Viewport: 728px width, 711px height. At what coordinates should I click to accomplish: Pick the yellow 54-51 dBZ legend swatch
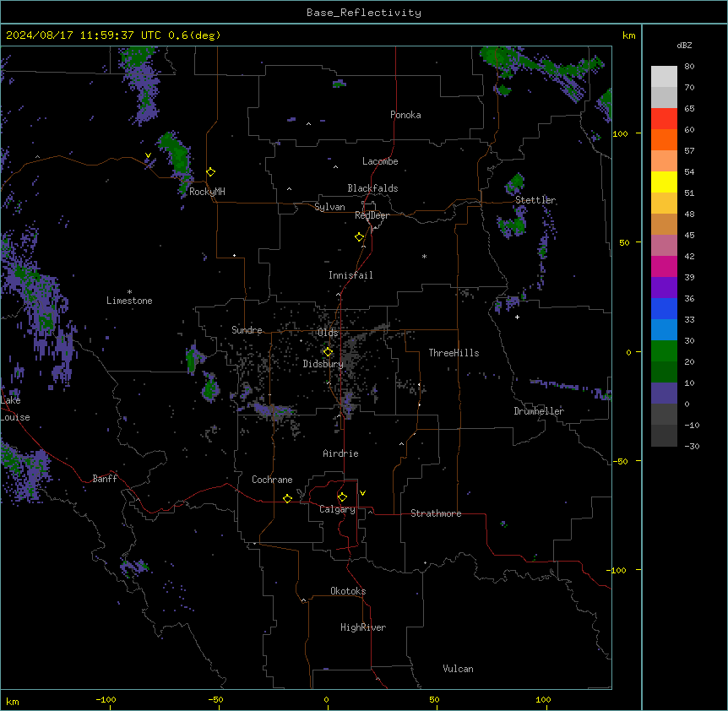click(664, 182)
